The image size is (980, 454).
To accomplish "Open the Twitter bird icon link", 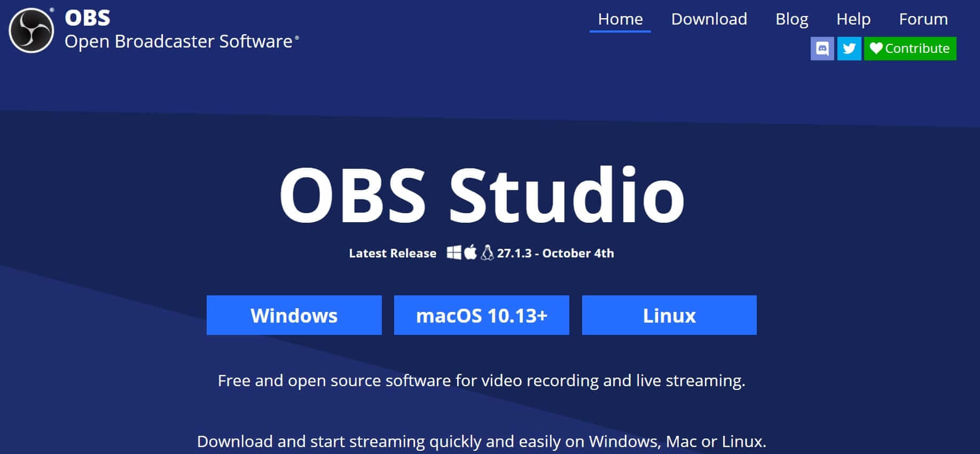I will point(849,49).
